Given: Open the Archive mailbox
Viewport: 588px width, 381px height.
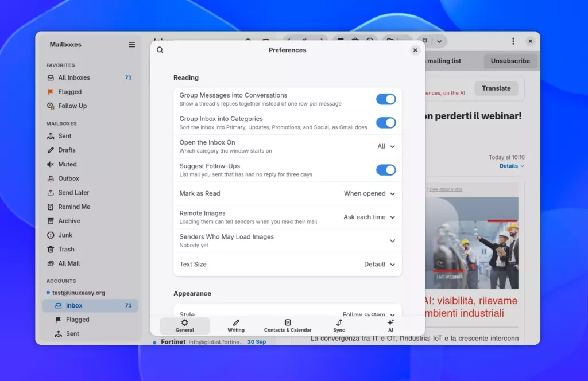Looking at the screenshot, I should coord(90,221).
